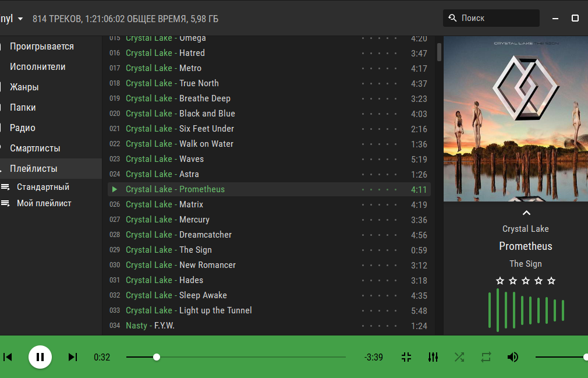588x378 pixels.
Task: Click play indicator on Prometheus row
Action: (115, 189)
